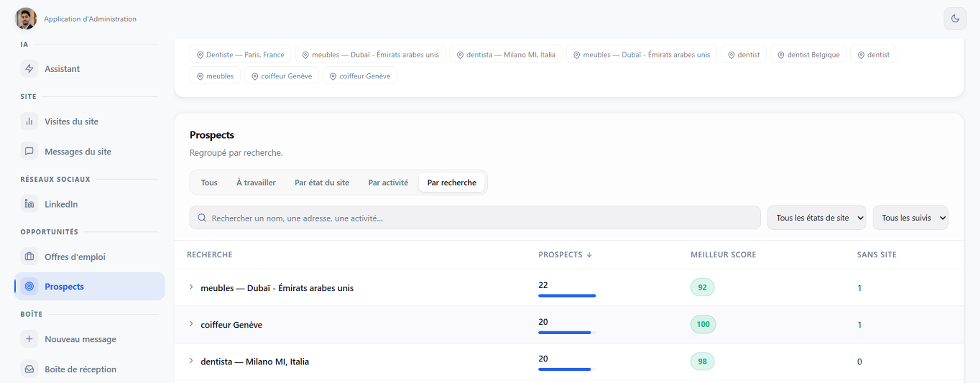This screenshot has height=383, width=980.
Task: Click the Prospects target icon in sidebar
Action: coord(29,286)
